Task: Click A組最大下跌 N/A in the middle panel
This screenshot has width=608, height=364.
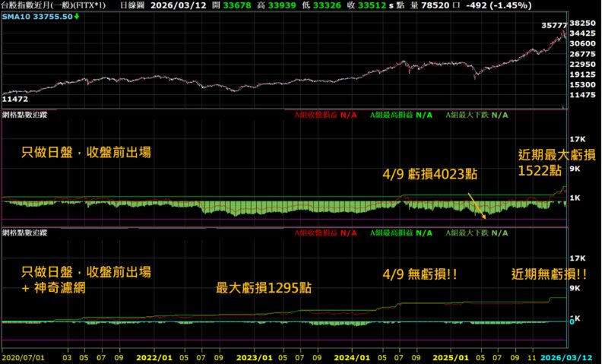Action: (x=477, y=116)
